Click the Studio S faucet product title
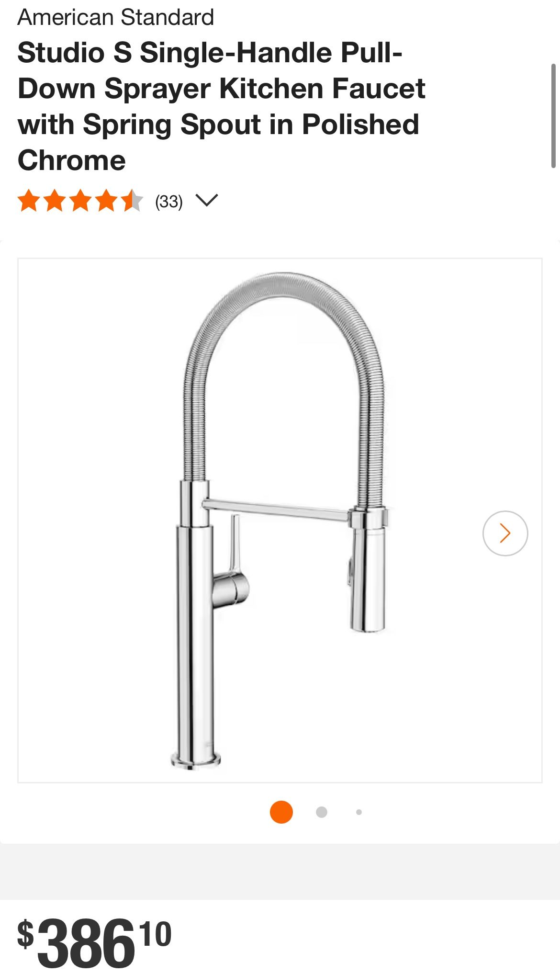The image size is (560, 974). [221, 106]
